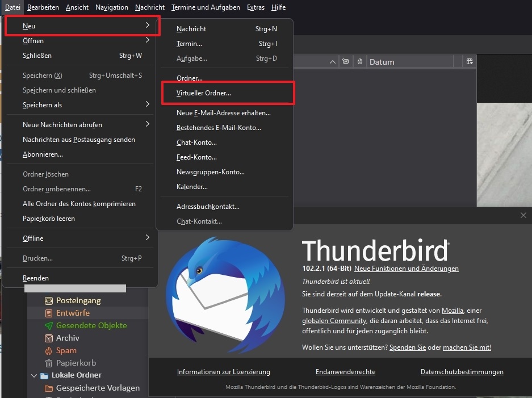This screenshot has width=532, height=398.
Task: Click the machen Sie mit! link
Action: pyautogui.click(x=467, y=347)
